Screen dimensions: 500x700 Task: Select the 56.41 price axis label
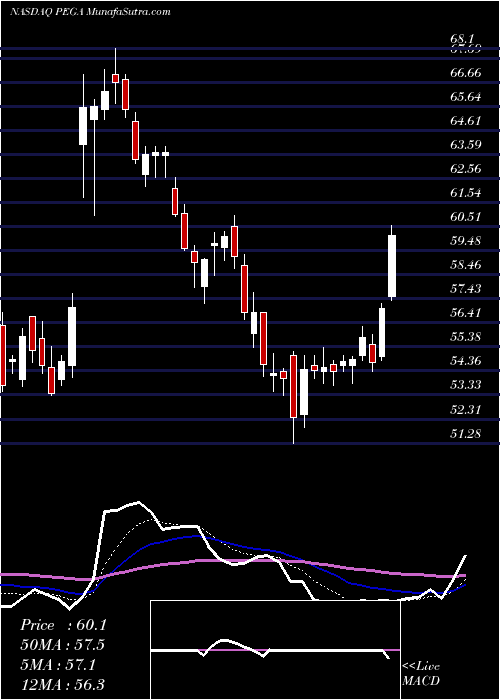tap(465, 313)
